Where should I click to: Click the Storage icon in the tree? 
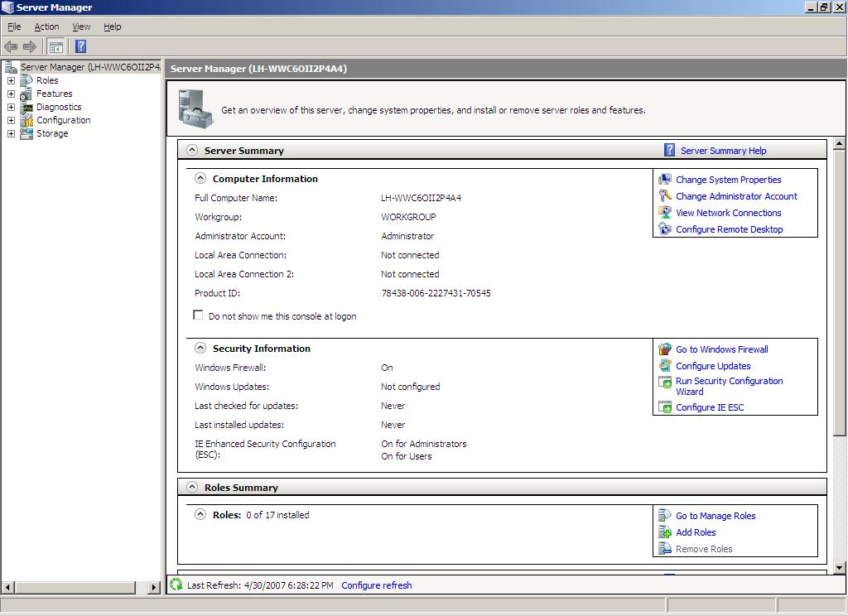(26, 133)
